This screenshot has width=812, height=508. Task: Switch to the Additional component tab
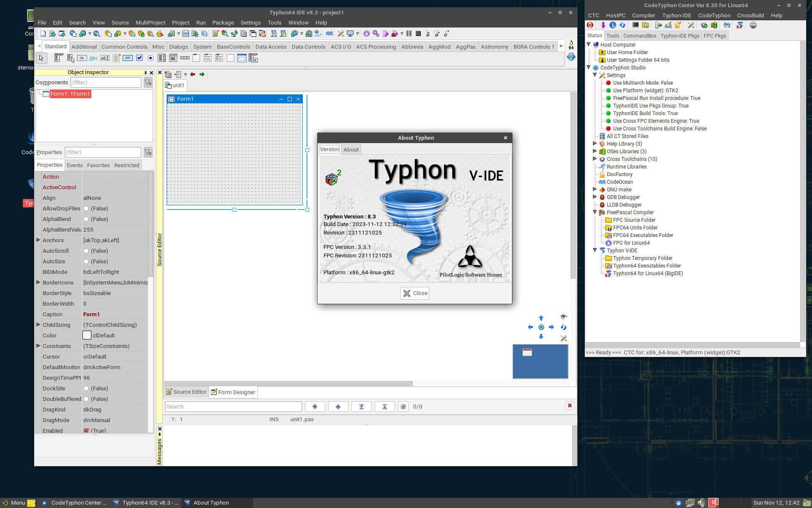tap(84, 47)
